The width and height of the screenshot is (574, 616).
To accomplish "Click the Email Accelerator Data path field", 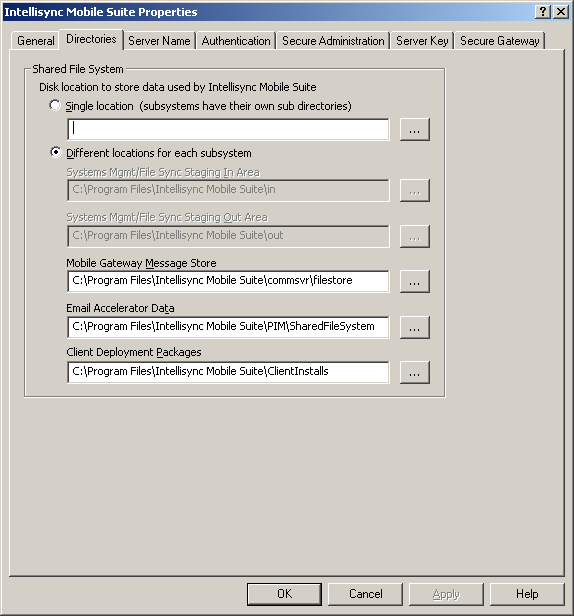I will pos(228,327).
